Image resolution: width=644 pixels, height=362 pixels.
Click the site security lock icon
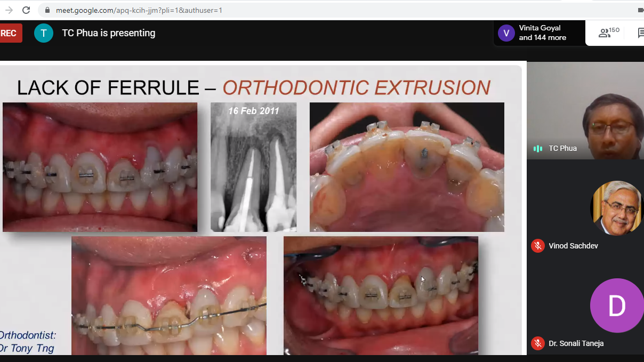[47, 10]
